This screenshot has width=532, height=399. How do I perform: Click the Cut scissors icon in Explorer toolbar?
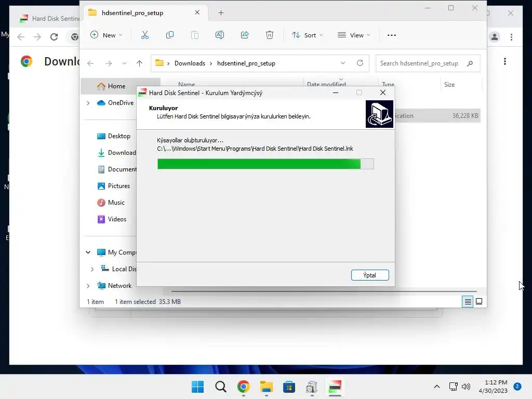(x=145, y=35)
